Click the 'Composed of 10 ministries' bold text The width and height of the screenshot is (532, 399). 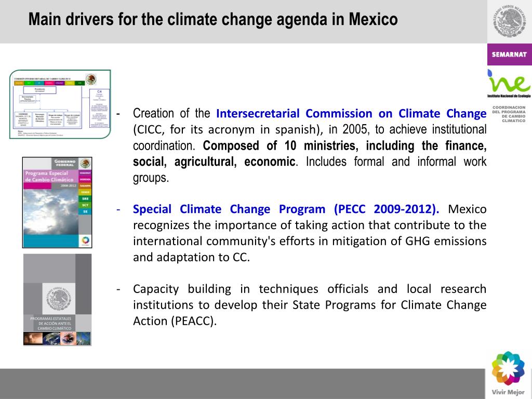(x=280, y=145)
